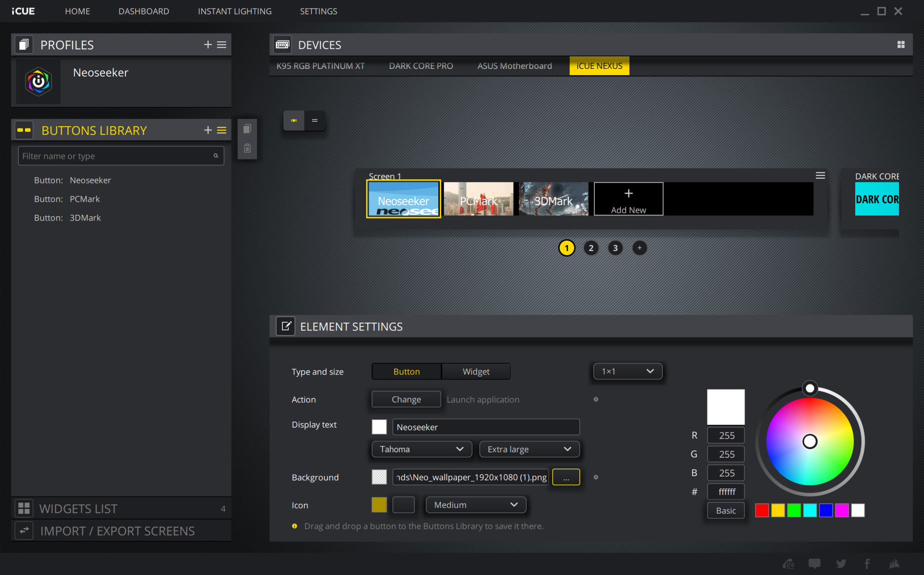The image size is (924, 575).
Task: Open the 1×1 button size dropdown
Action: click(x=628, y=371)
